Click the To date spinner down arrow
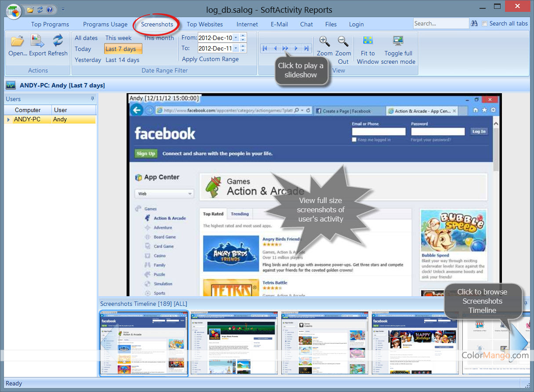Image resolution: width=534 pixels, height=392 pixels. (243, 51)
